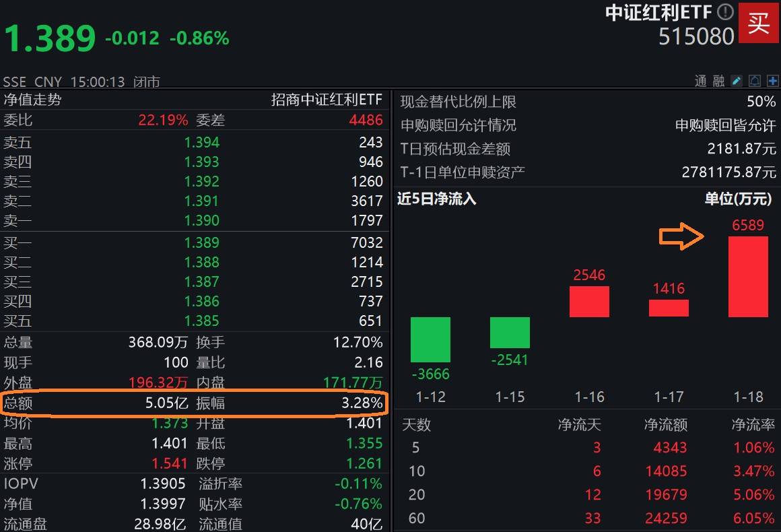Image resolution: width=781 pixels, height=532 pixels.
Task: Click the blue plus add icon
Action: tap(774, 81)
